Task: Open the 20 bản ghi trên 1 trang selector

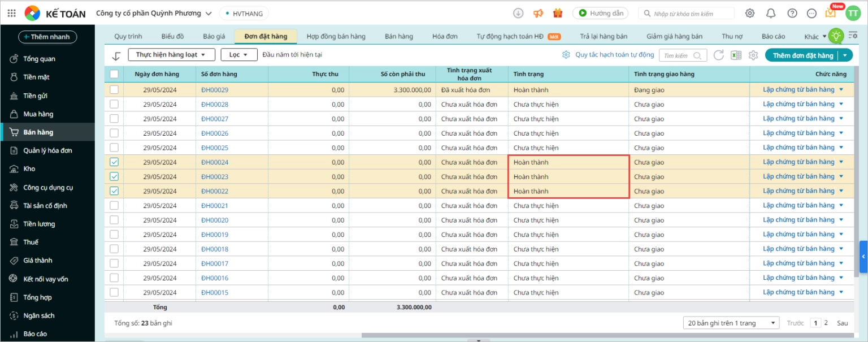Action: tap(731, 323)
